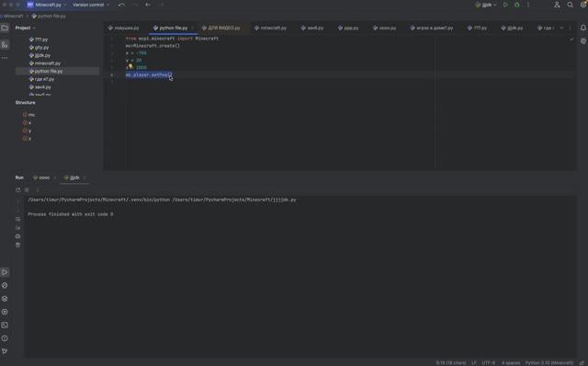The width and height of the screenshot is (588, 366).
Task: Switch to the ppp.py editor tab
Action: pos(348,28)
